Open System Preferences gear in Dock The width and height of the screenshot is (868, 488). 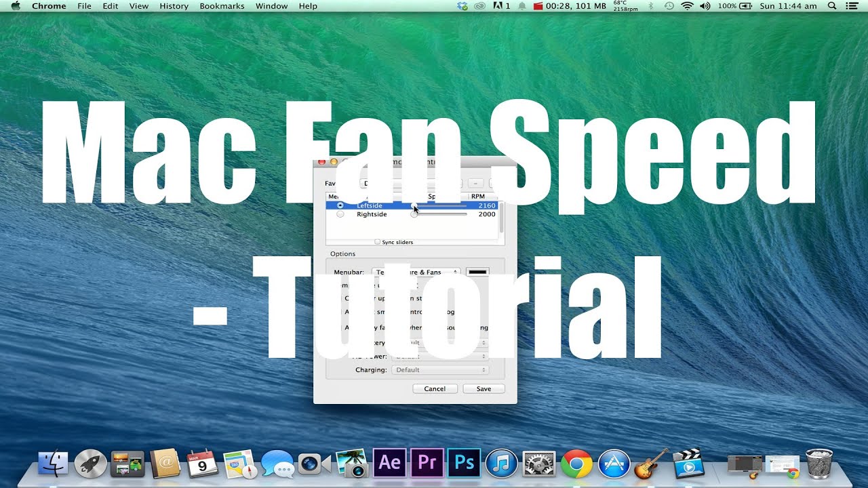coord(539,464)
